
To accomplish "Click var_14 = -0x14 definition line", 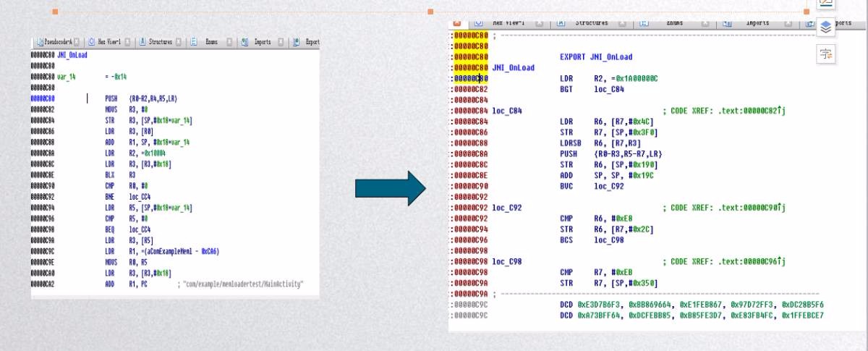I will point(90,77).
